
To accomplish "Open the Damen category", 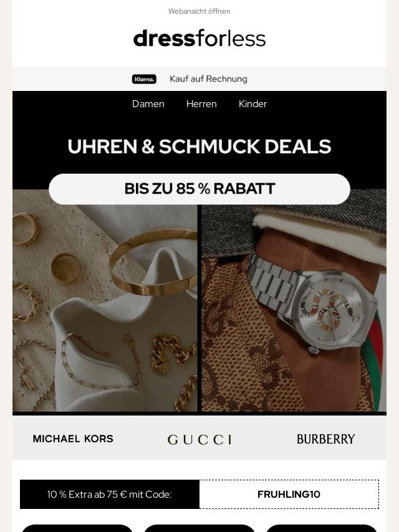I will pyautogui.click(x=148, y=104).
